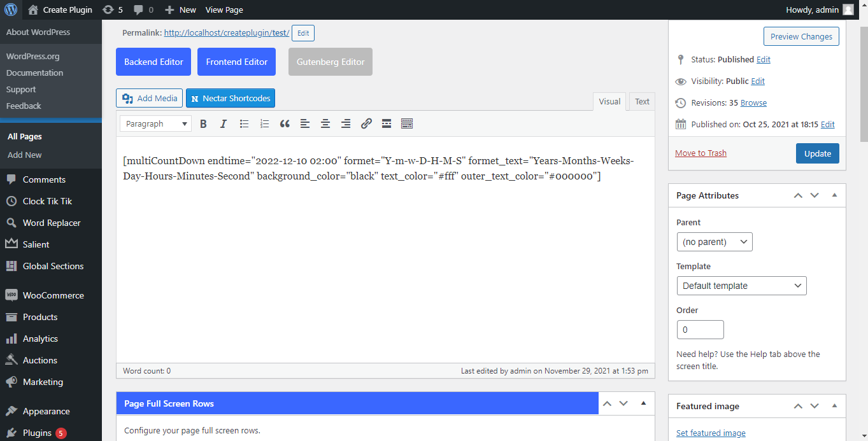
Task: Switch to the Text editor tab
Action: pyautogui.click(x=642, y=102)
